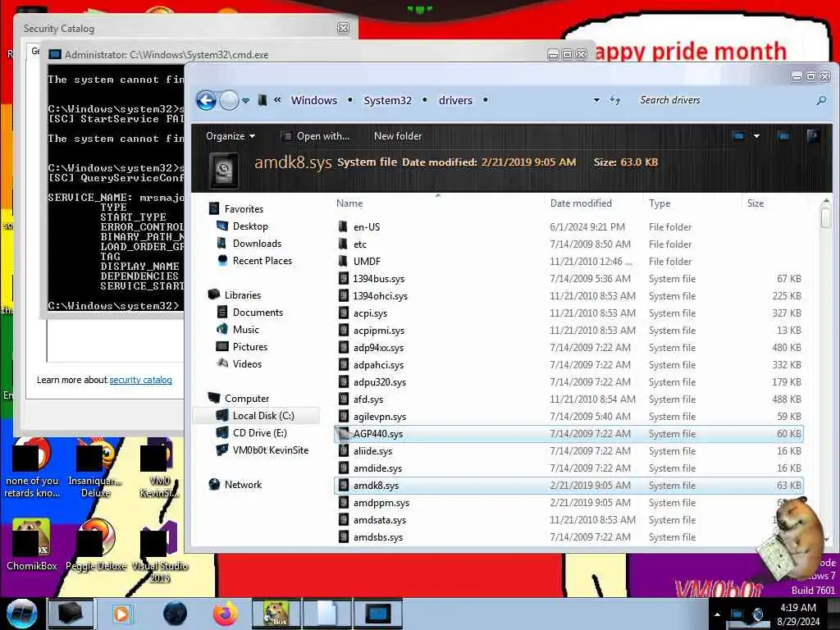The width and height of the screenshot is (840, 630).
Task: Sort files by Date modified column
Action: (x=581, y=203)
